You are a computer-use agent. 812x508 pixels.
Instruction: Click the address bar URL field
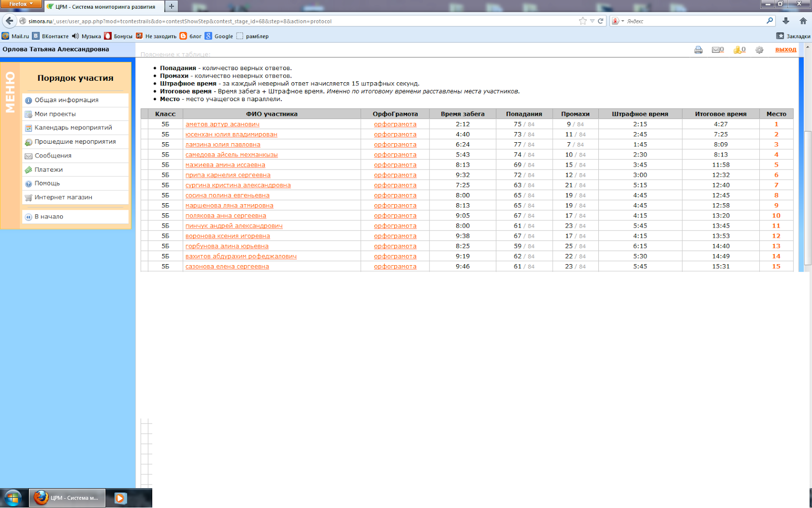[x=299, y=21]
